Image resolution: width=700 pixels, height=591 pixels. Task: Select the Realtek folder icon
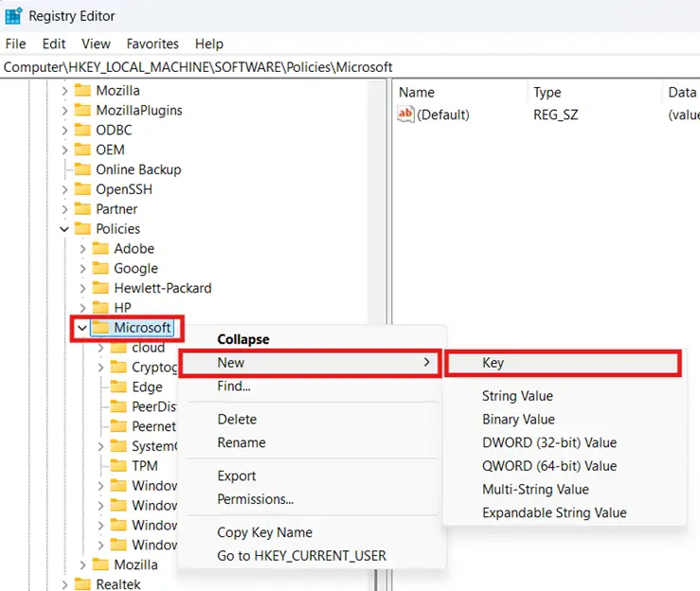coord(82,583)
